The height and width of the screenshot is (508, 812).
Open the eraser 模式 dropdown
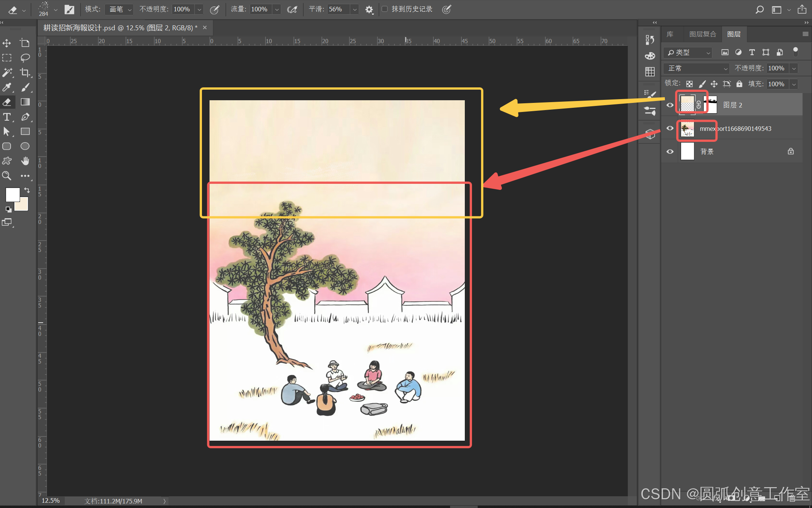pyautogui.click(x=119, y=9)
